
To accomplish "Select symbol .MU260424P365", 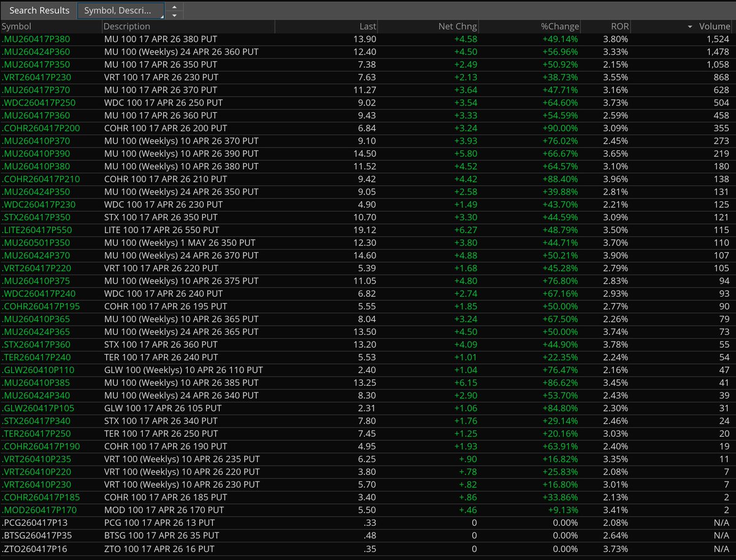I will click(x=36, y=332).
